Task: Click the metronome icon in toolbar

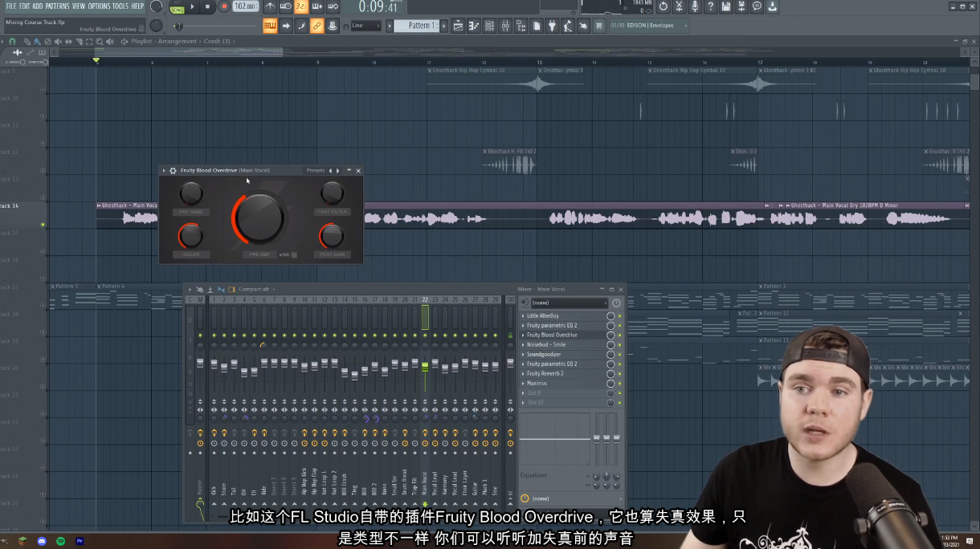Action: click(270, 6)
